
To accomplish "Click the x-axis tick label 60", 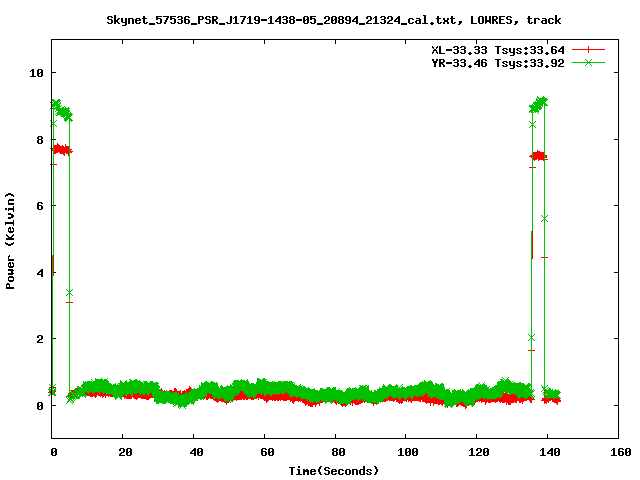I will tap(267, 452).
